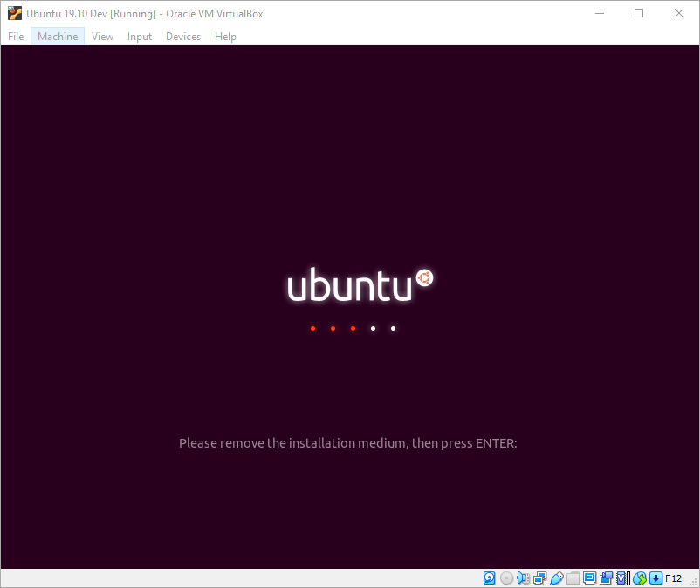700x588 pixels.
Task: Click the video capture indicator icon
Action: point(607,578)
